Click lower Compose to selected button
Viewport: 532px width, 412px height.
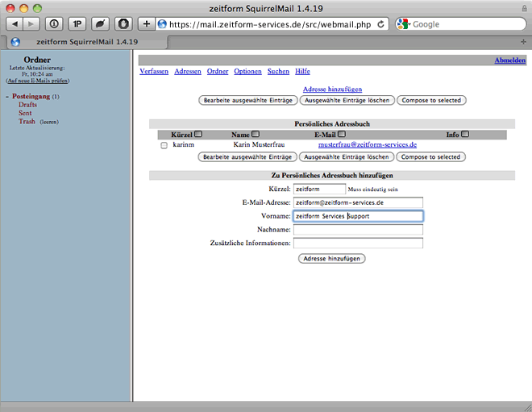(430, 157)
